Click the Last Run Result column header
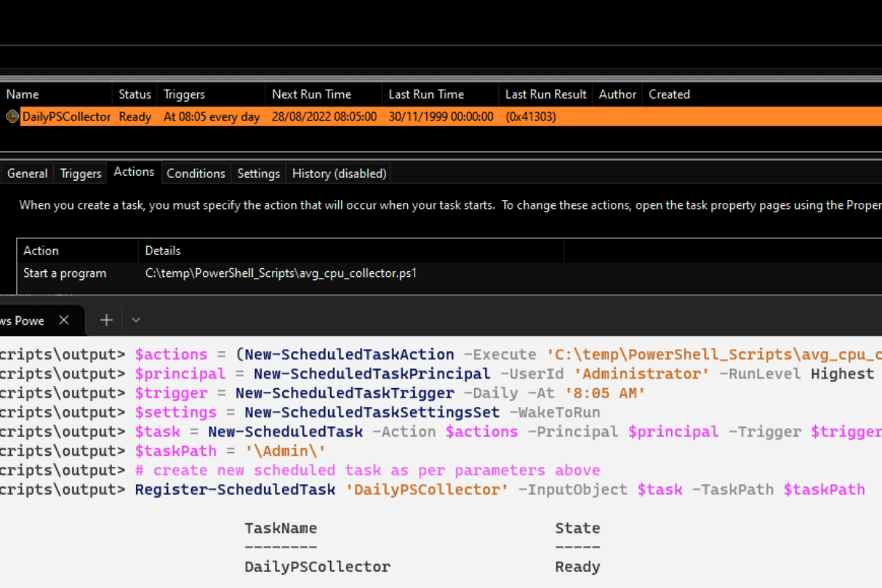 [545, 94]
